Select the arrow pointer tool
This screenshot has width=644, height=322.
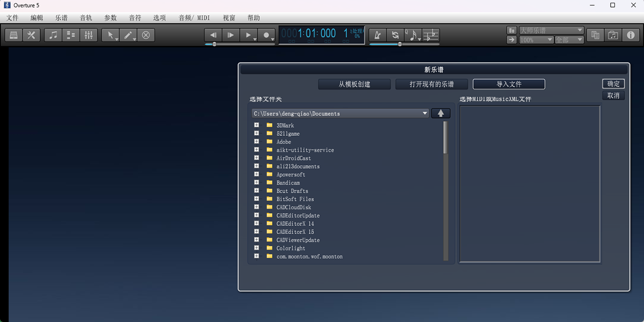pos(111,35)
